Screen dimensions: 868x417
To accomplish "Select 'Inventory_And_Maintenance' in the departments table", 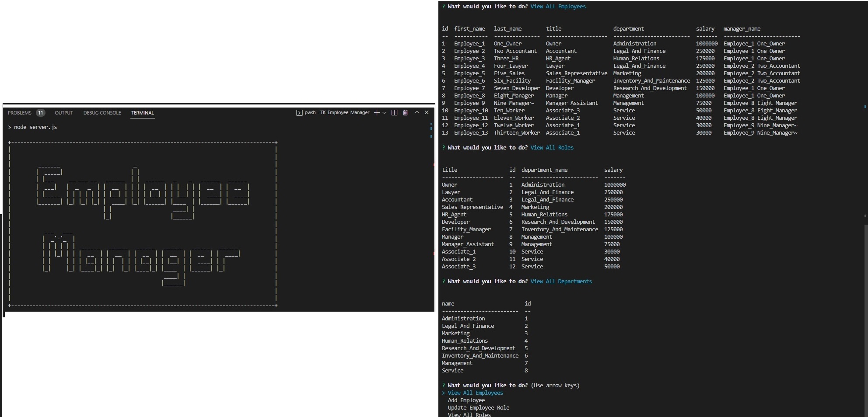I will [x=480, y=356].
